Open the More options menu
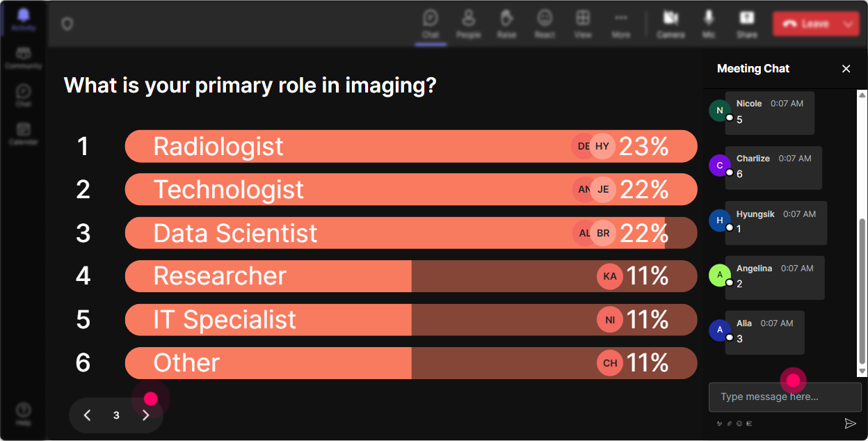 point(621,23)
